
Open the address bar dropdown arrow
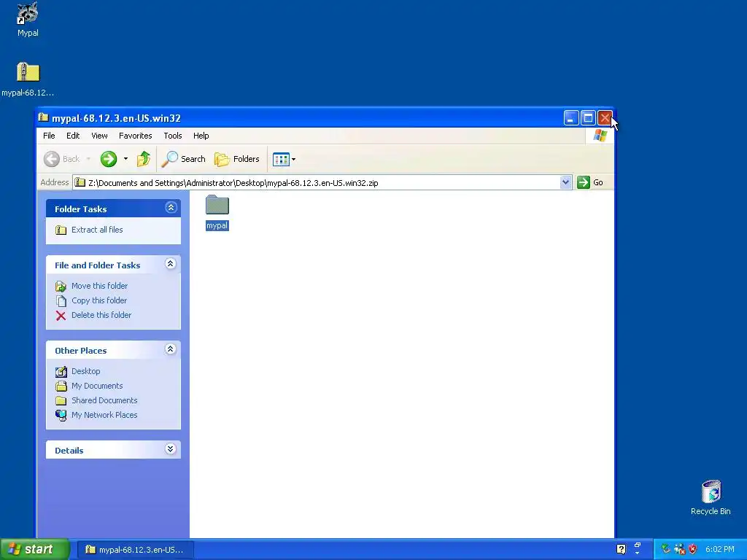[x=565, y=182]
